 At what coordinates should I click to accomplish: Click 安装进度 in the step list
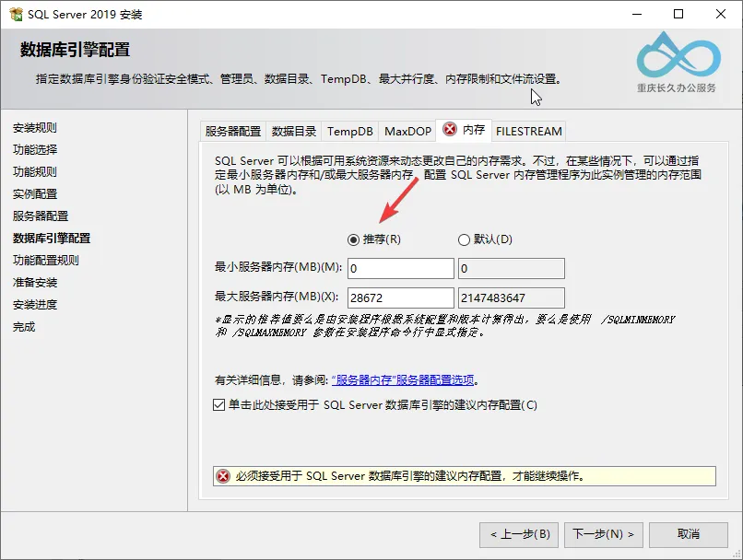[x=35, y=304]
